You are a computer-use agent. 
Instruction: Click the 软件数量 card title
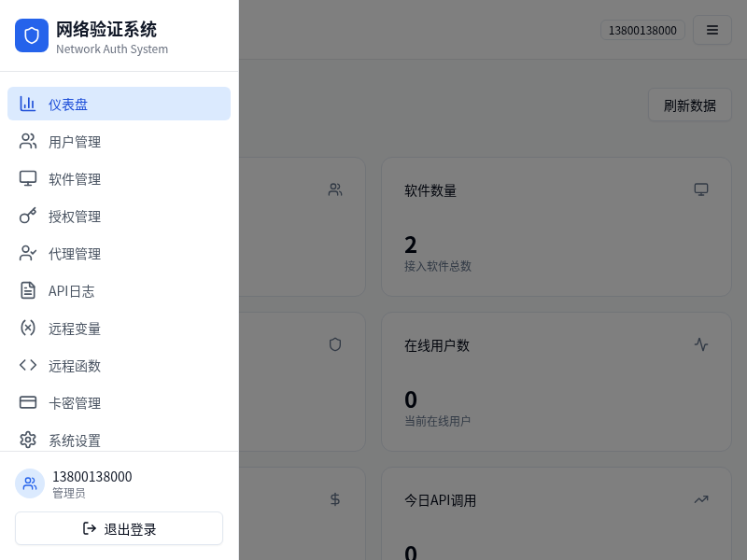pyautogui.click(x=430, y=190)
